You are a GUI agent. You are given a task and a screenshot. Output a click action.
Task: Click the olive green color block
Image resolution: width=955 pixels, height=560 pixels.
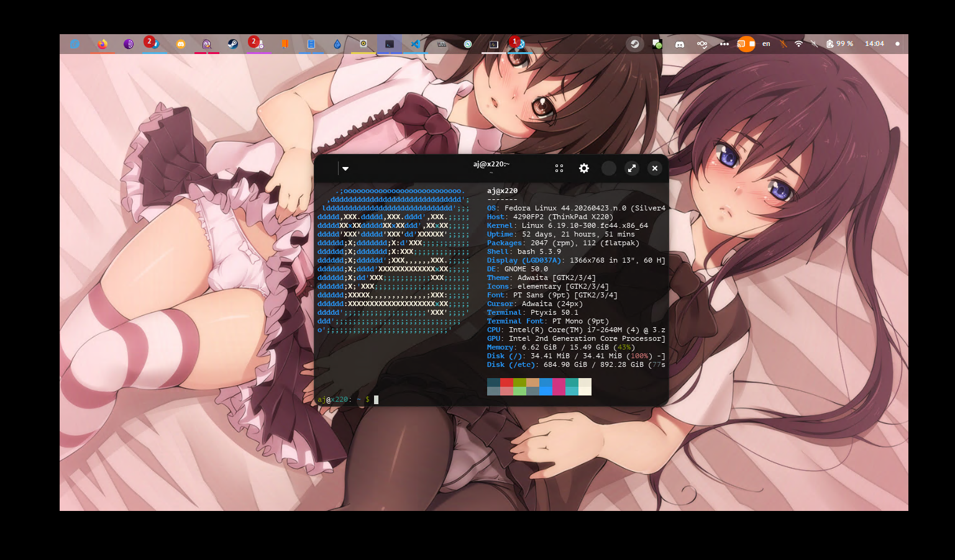pos(519,382)
